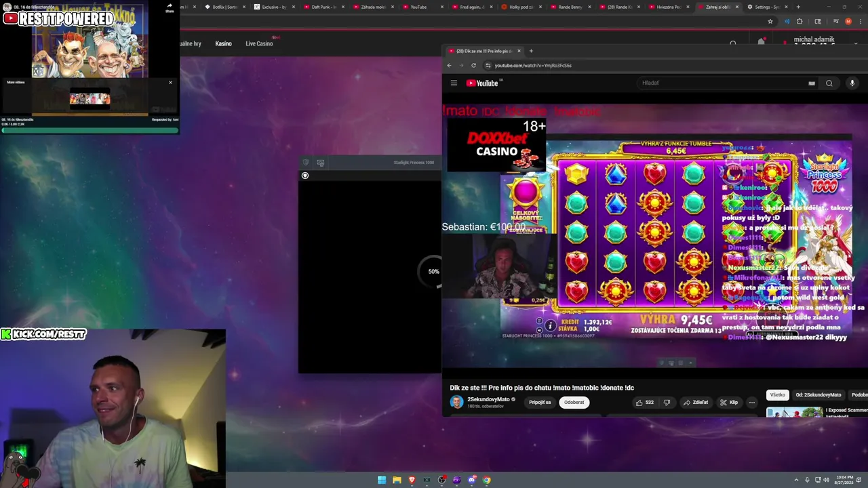Open the system tray volume control
868x488 pixels.
pos(826,480)
